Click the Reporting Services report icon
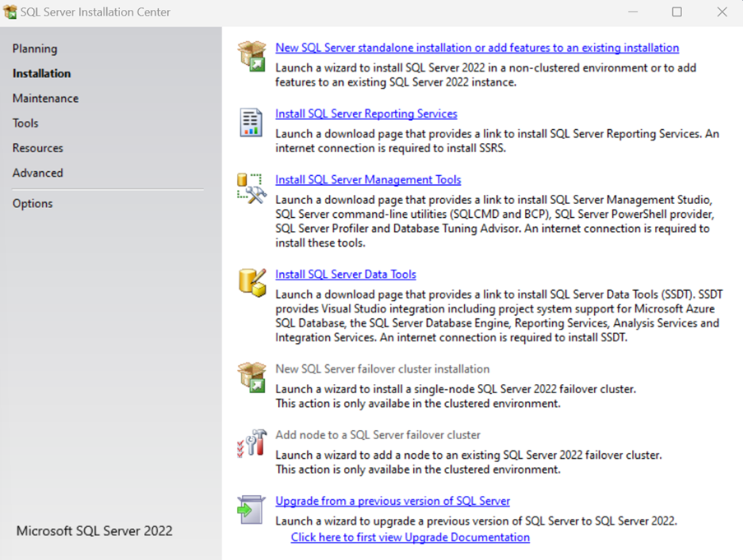743x560 pixels. point(251,122)
